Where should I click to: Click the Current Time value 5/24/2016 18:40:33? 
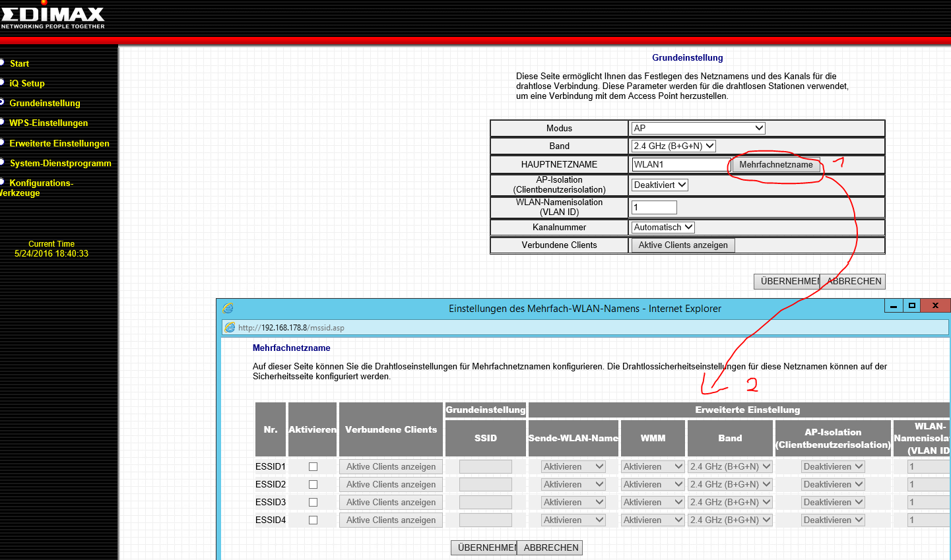coord(51,253)
